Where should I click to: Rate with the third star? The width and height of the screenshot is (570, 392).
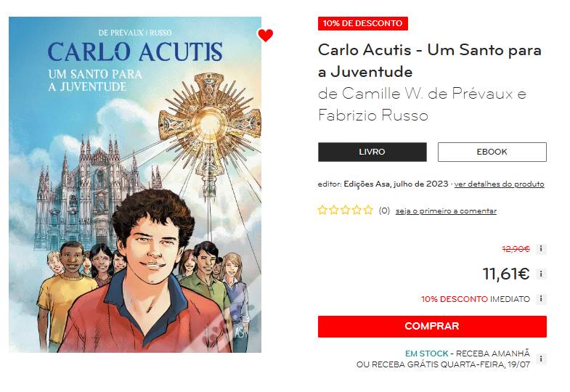pyautogui.click(x=346, y=210)
